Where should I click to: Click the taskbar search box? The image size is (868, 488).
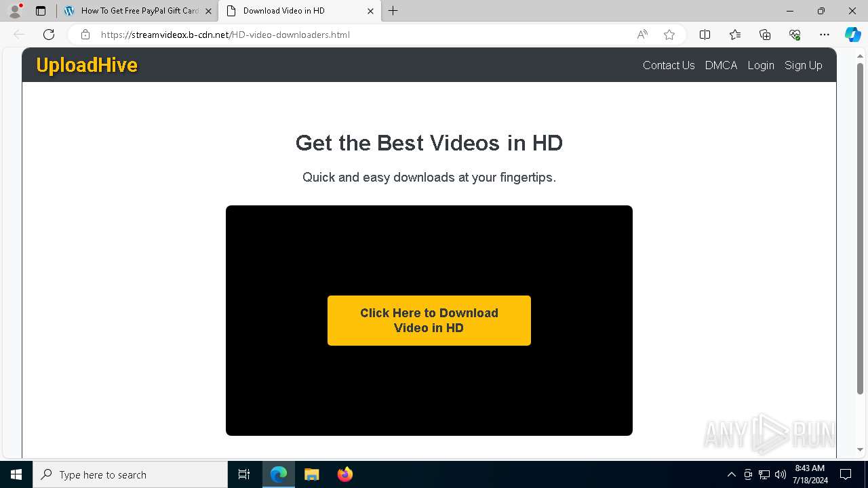click(x=130, y=474)
